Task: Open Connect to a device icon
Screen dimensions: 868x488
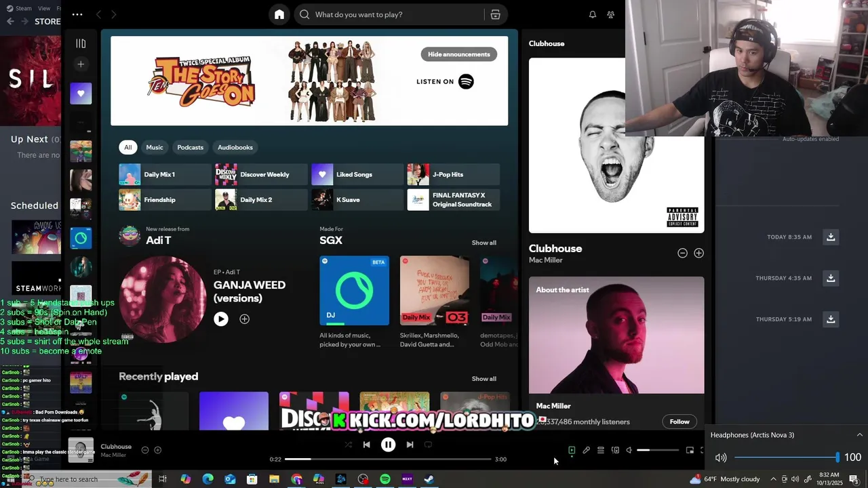Action: pyautogui.click(x=615, y=450)
